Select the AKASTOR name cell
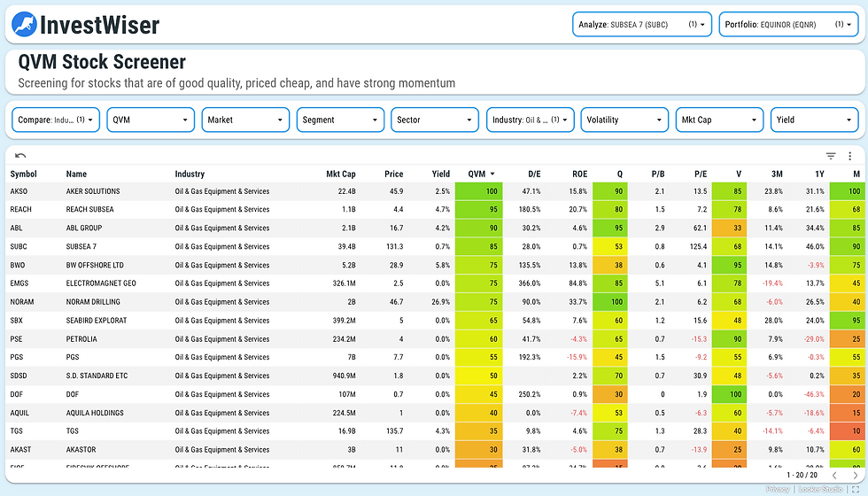Screen dimensions: 868x496 pos(81,450)
